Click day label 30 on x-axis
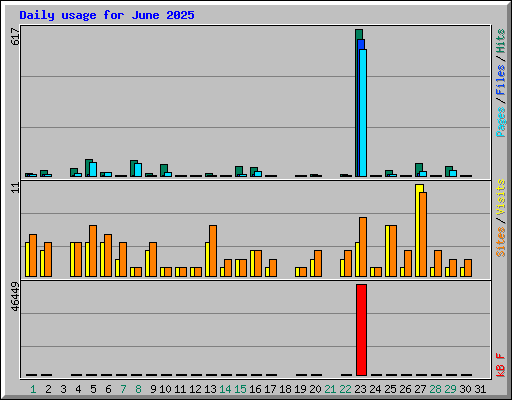 coord(465,389)
